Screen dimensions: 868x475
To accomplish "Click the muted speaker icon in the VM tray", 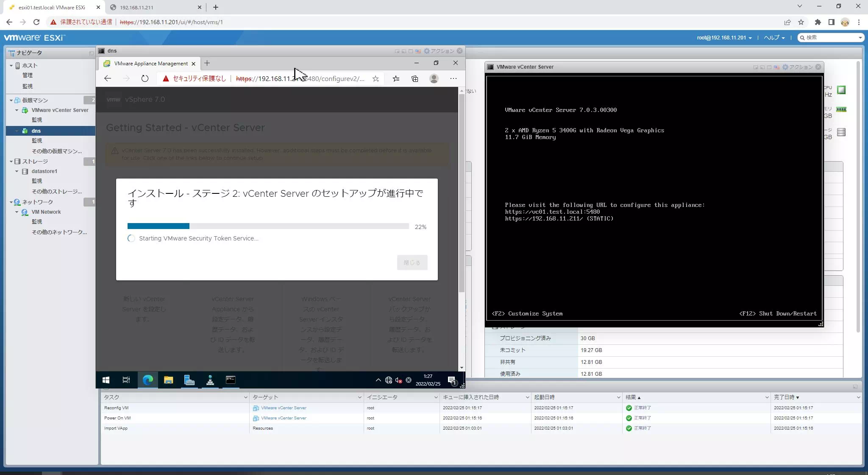I will (x=398, y=380).
